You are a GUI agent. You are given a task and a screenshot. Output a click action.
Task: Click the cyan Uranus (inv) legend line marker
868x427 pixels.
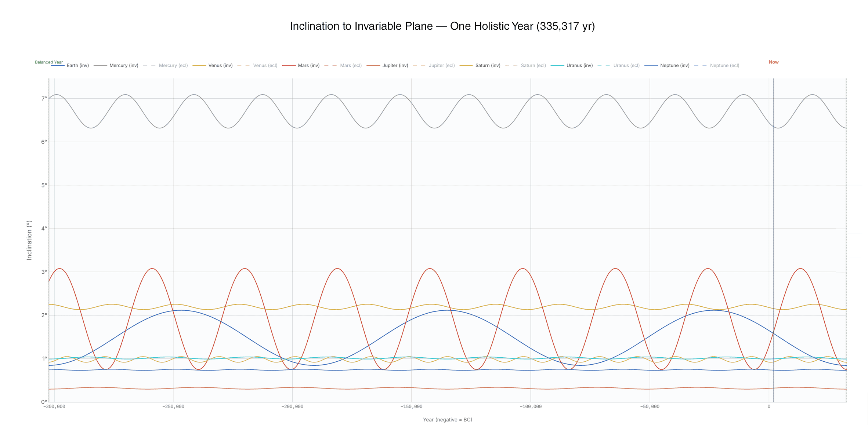(x=557, y=65)
